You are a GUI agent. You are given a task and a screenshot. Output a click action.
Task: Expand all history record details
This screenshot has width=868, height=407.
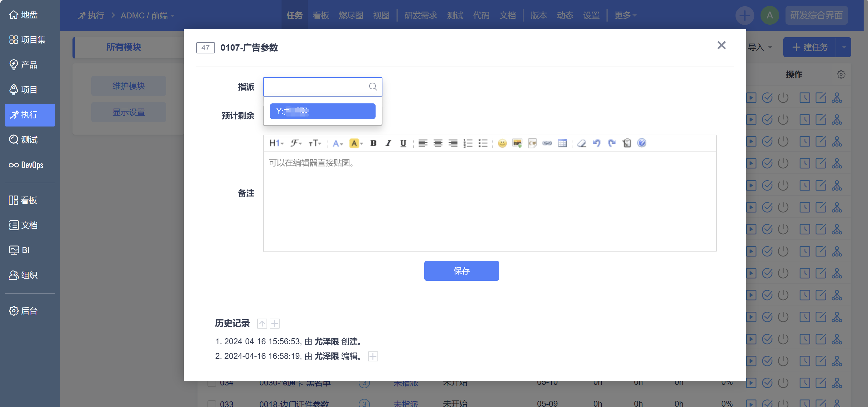click(275, 323)
